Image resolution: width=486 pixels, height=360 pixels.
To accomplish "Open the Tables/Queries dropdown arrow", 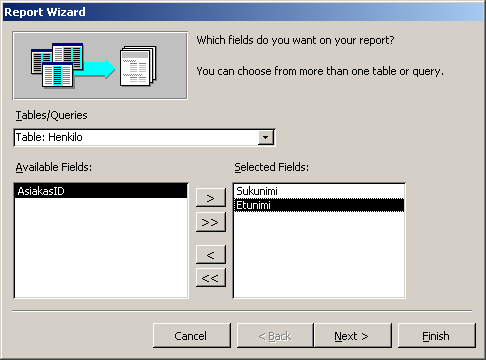I will pyautogui.click(x=265, y=137).
